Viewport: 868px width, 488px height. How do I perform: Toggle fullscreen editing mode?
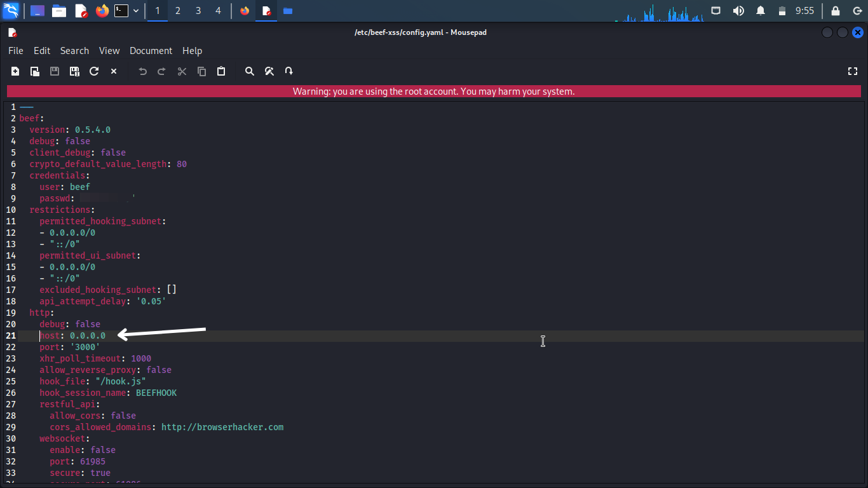[x=853, y=71]
